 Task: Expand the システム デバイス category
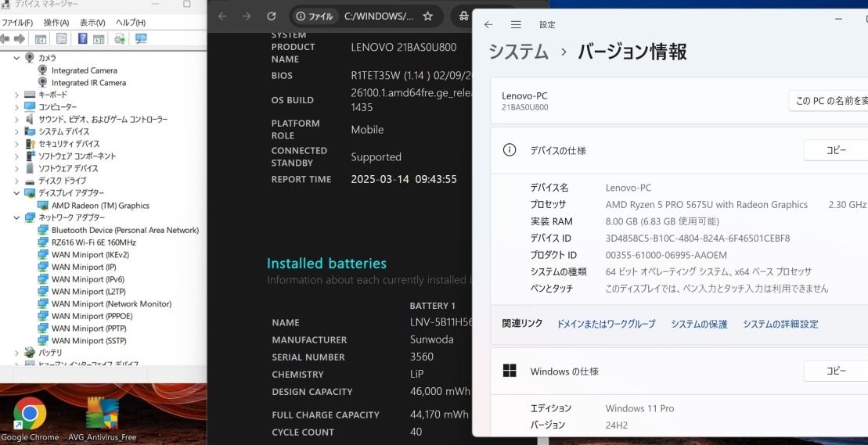(16, 131)
